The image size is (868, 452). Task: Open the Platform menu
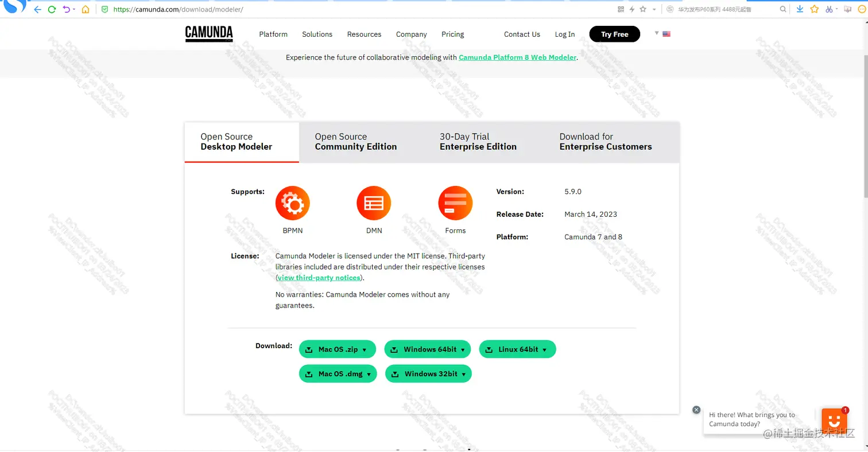click(x=273, y=34)
